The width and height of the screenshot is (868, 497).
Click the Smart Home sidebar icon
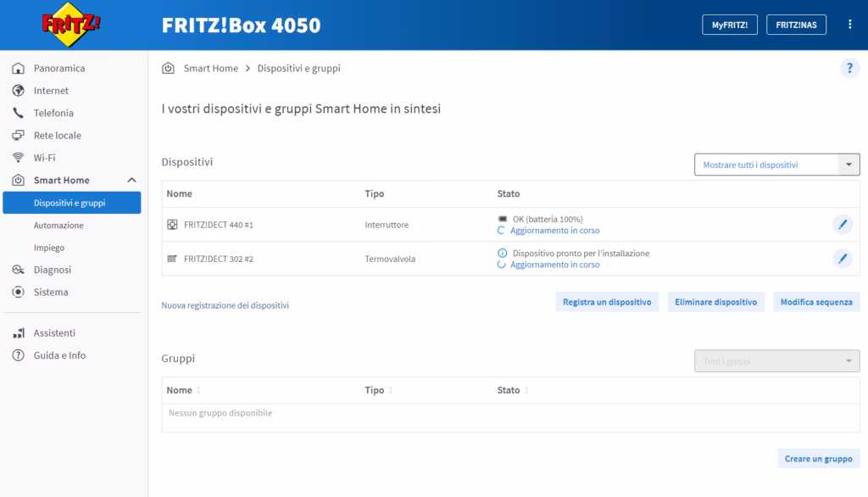19,180
